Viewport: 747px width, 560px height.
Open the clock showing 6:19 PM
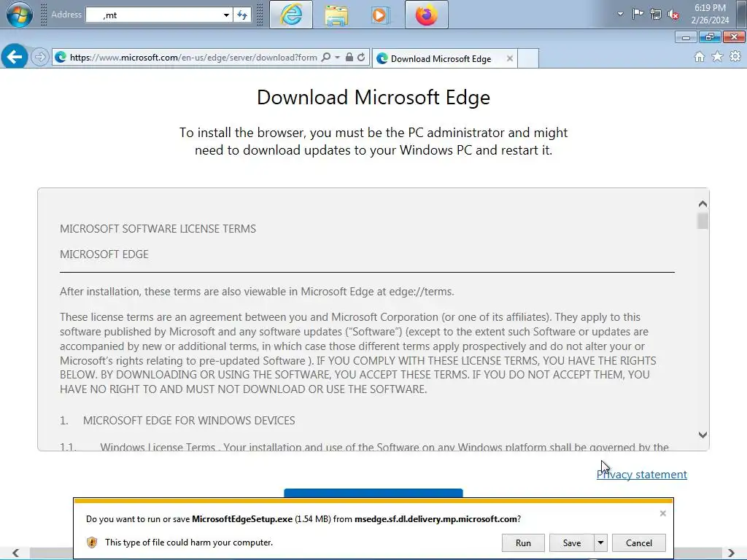[x=710, y=14]
